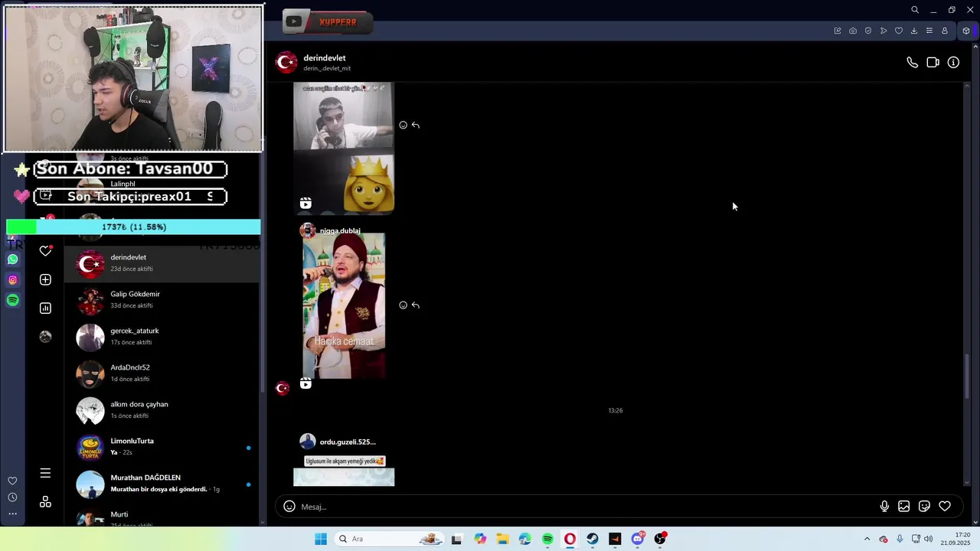
Task: Open the Instagram hamburger more menu
Action: coord(45,473)
